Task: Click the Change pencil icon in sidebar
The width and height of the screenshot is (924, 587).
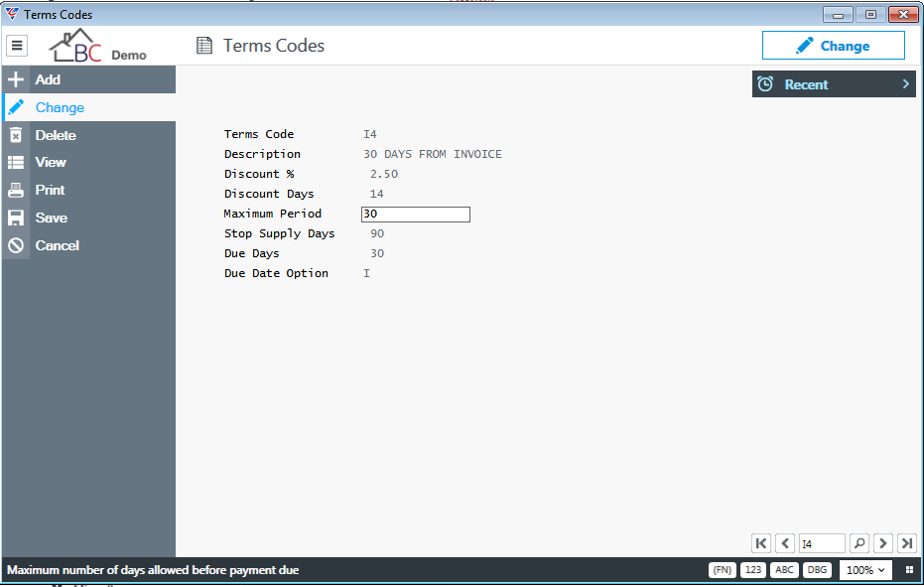Action: tap(16, 107)
